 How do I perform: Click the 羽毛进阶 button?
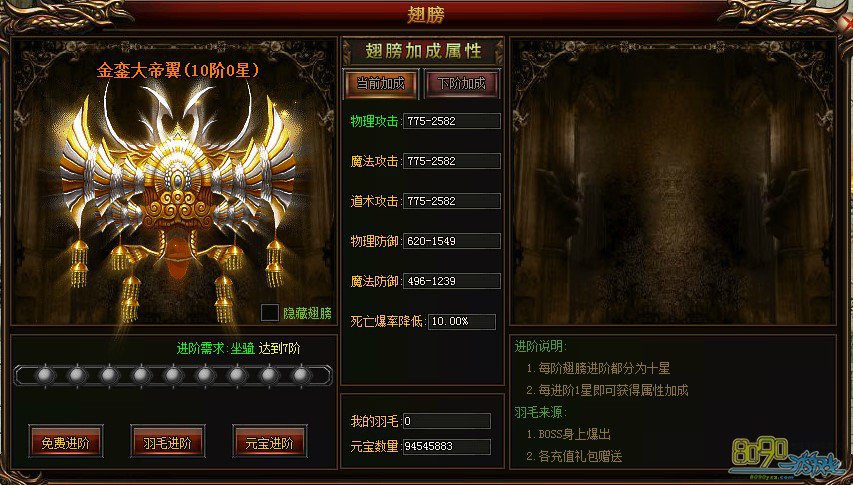168,442
